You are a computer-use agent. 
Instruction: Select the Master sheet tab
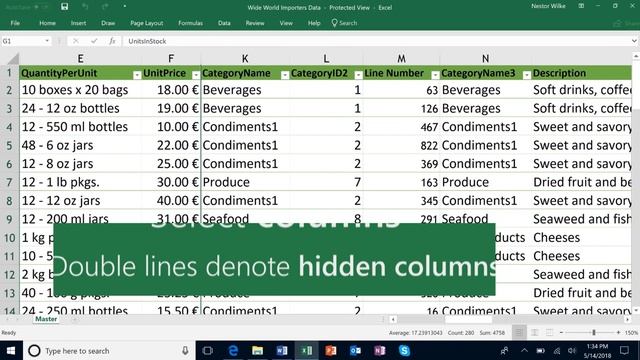[x=46, y=319]
